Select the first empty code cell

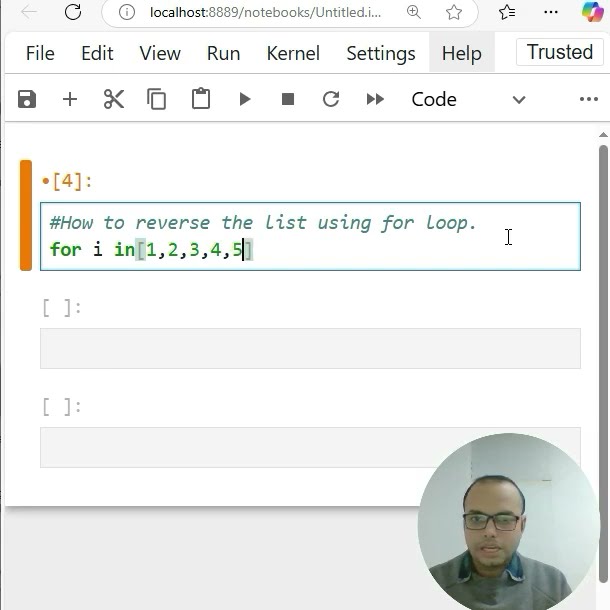click(x=310, y=348)
